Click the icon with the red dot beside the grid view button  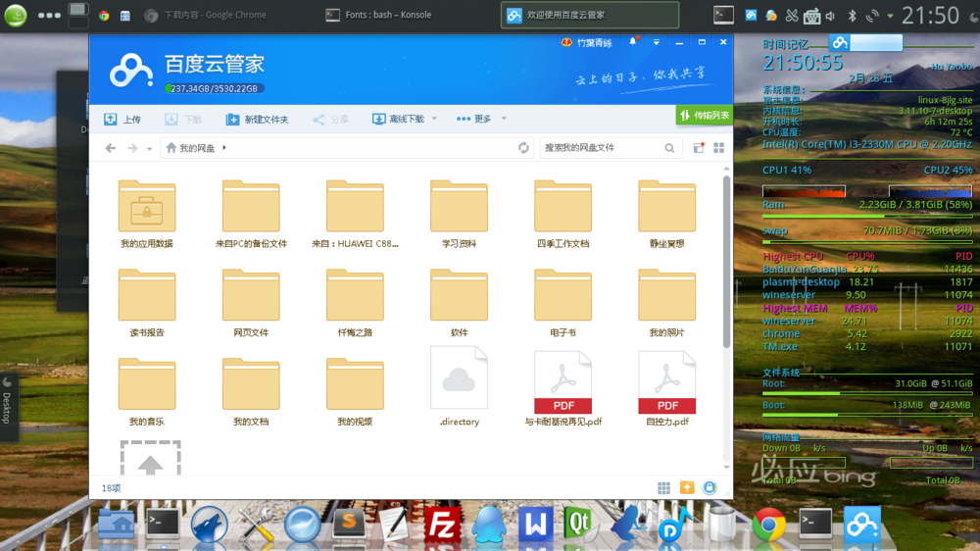coord(699,148)
